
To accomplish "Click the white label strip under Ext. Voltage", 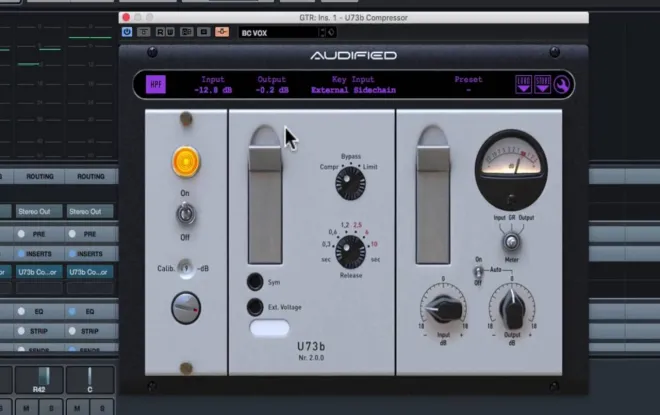I will coord(269,328).
